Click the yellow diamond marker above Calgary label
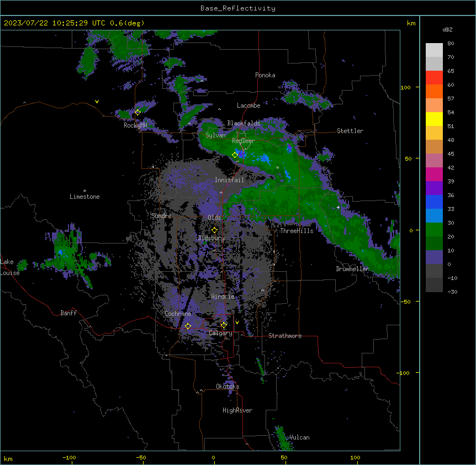 click(x=224, y=325)
